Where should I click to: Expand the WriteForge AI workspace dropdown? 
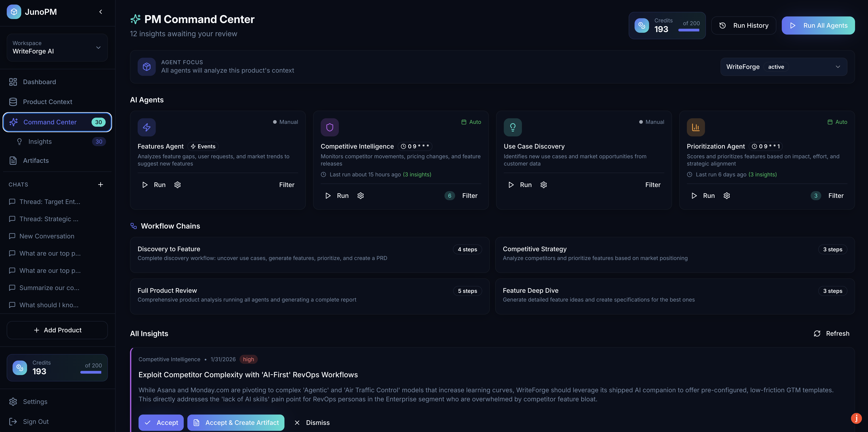[57, 47]
